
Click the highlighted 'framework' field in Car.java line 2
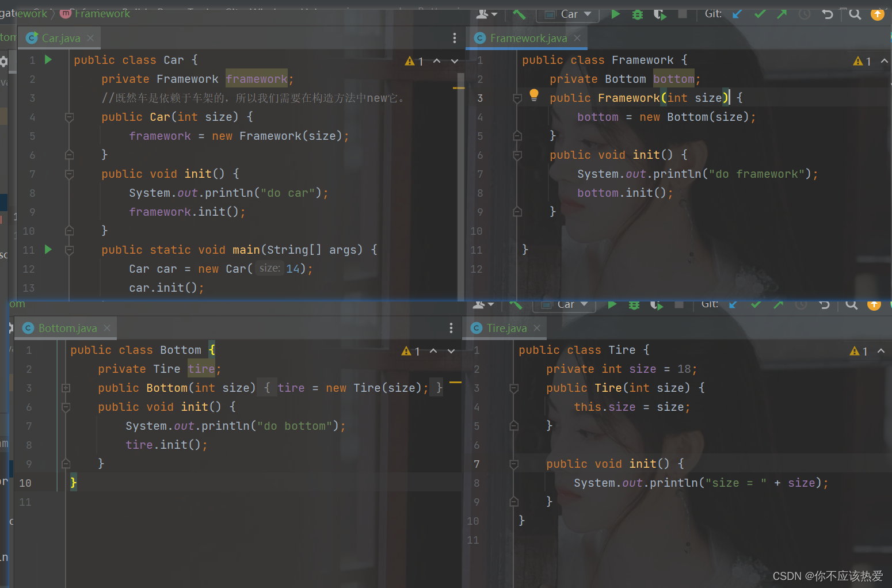257,79
